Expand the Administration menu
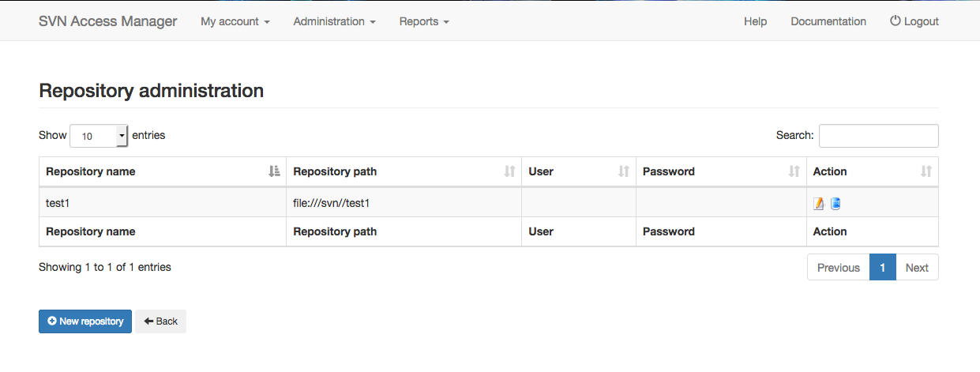980x372 pixels. point(334,21)
